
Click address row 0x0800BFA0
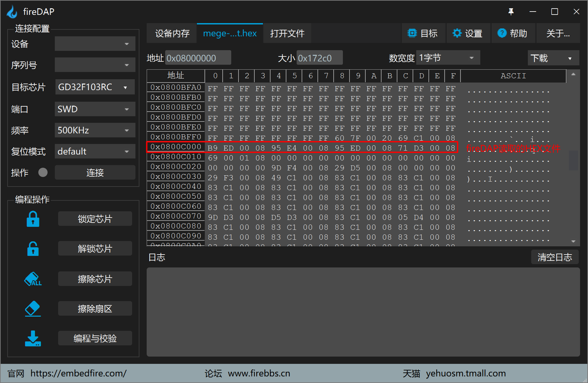tap(176, 87)
